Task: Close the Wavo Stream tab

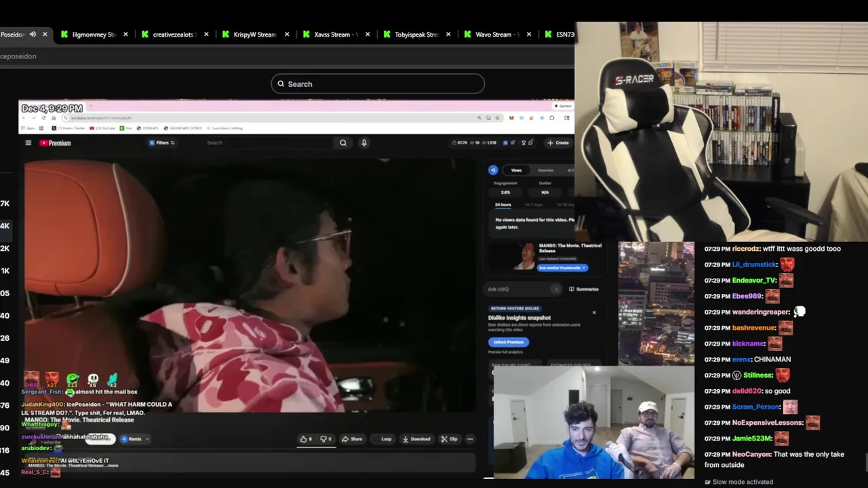Action: [529, 35]
